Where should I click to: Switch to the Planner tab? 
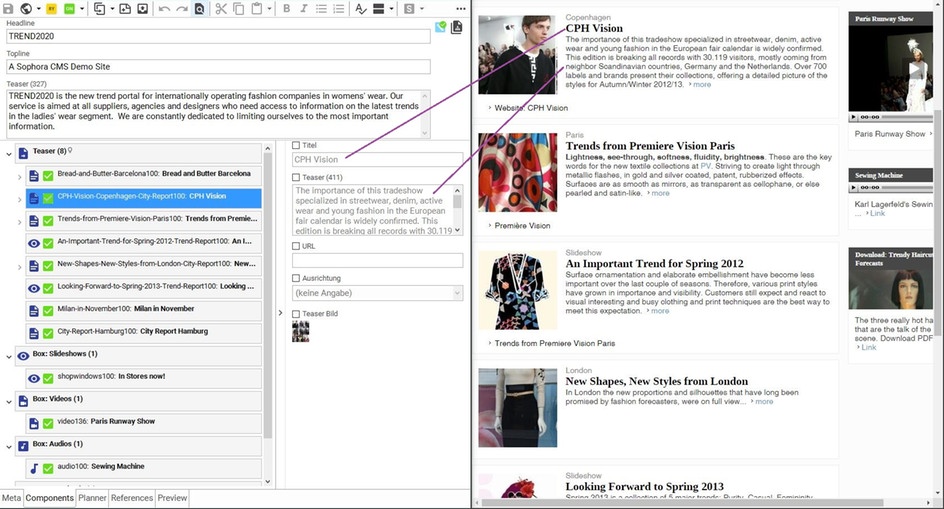coord(92,498)
